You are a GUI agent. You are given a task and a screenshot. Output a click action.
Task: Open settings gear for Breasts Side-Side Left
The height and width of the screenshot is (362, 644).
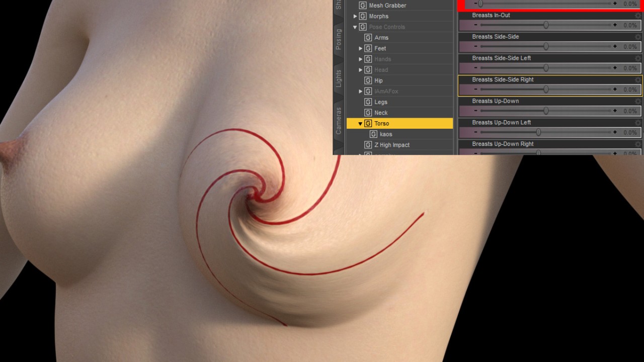point(638,58)
